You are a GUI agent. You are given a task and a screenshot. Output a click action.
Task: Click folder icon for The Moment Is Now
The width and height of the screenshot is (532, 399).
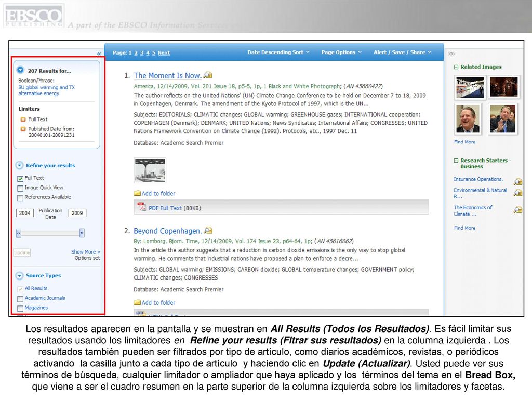(x=137, y=193)
